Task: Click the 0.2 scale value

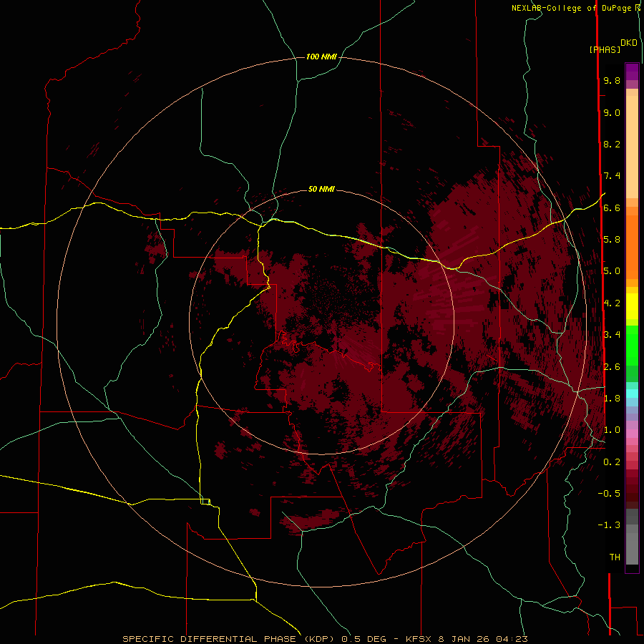Action: pyautogui.click(x=612, y=462)
